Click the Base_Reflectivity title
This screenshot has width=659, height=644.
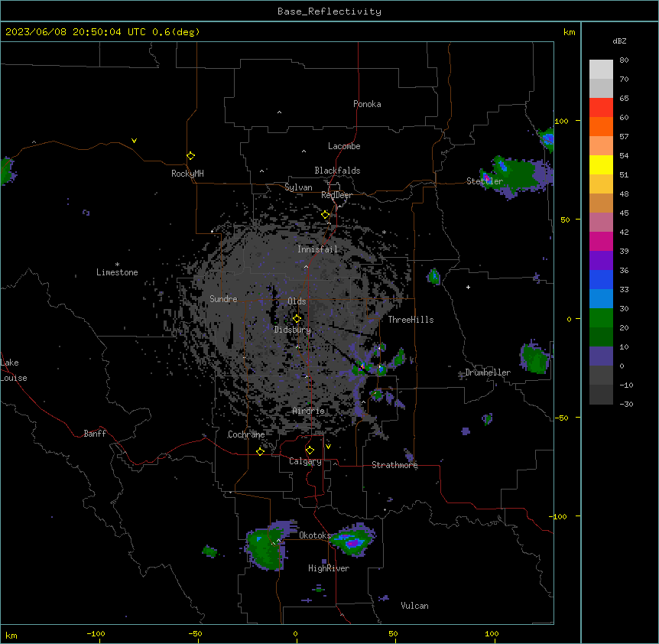pyautogui.click(x=329, y=11)
